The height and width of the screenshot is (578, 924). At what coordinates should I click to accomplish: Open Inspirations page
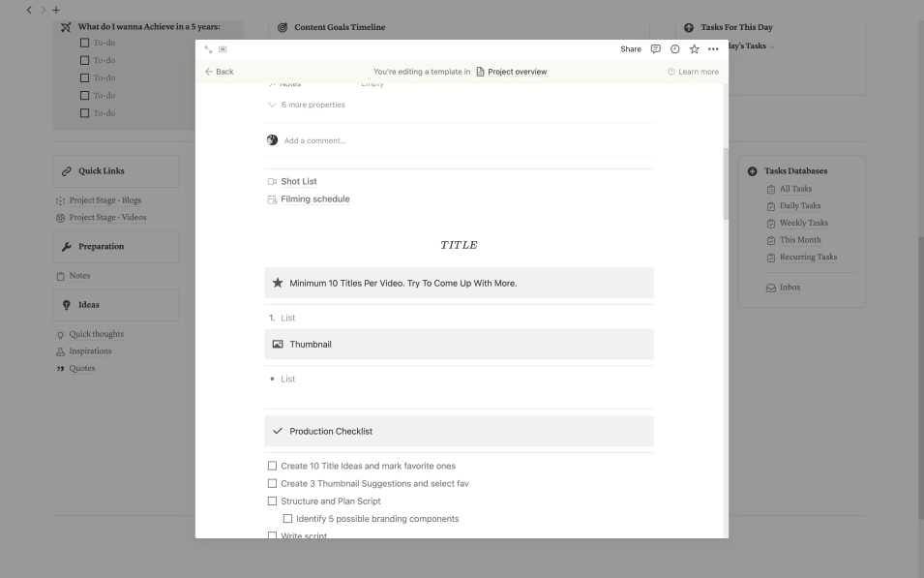click(90, 351)
